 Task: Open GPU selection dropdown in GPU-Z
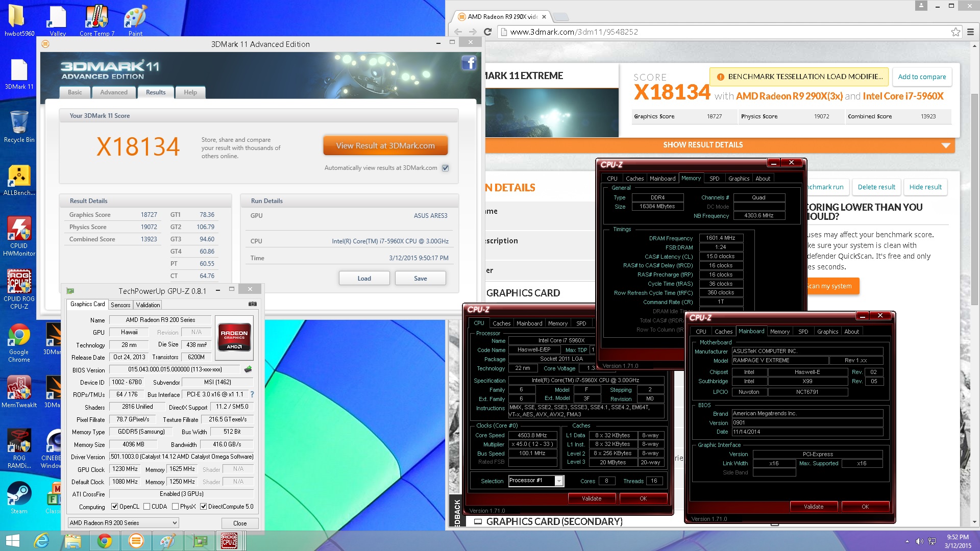click(x=123, y=523)
